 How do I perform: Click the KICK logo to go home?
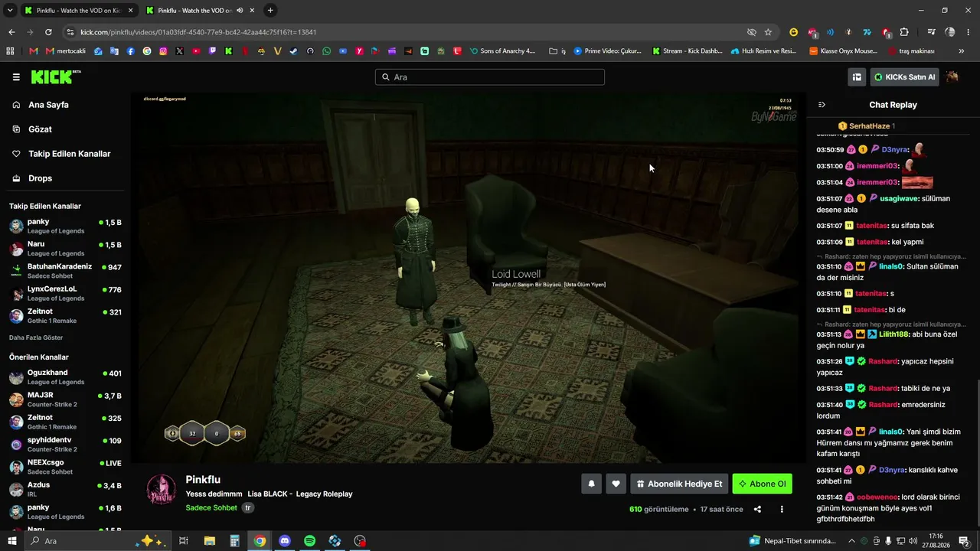click(x=55, y=77)
